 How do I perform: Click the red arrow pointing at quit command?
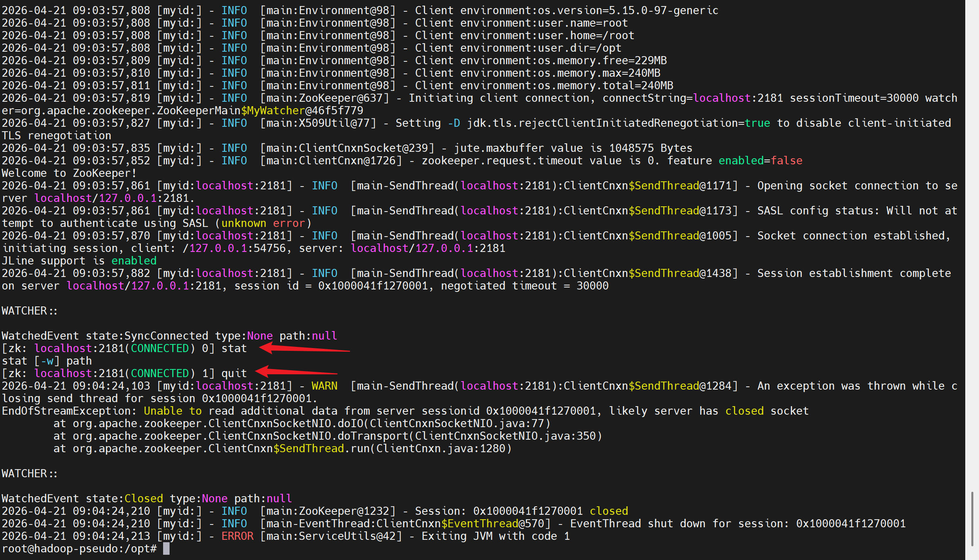(296, 372)
